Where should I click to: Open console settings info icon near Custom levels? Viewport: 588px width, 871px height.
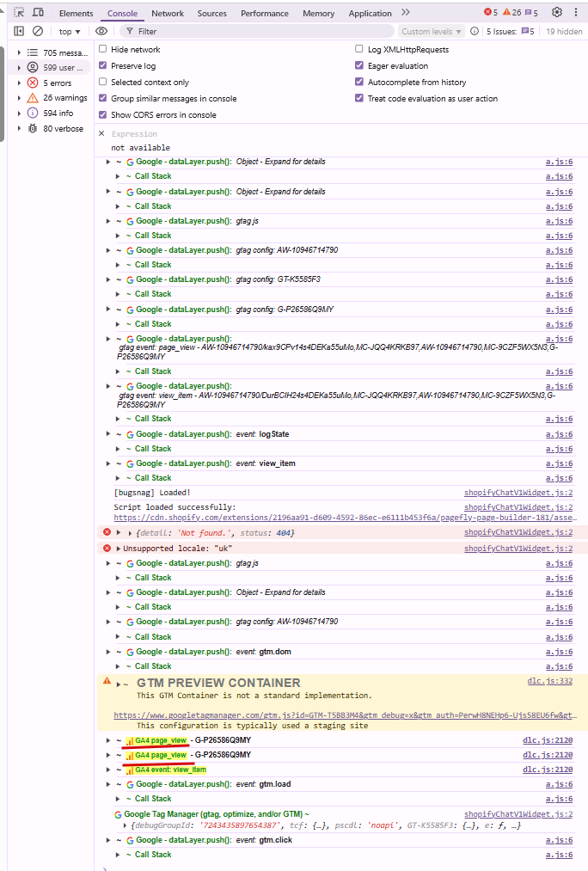coord(475,31)
